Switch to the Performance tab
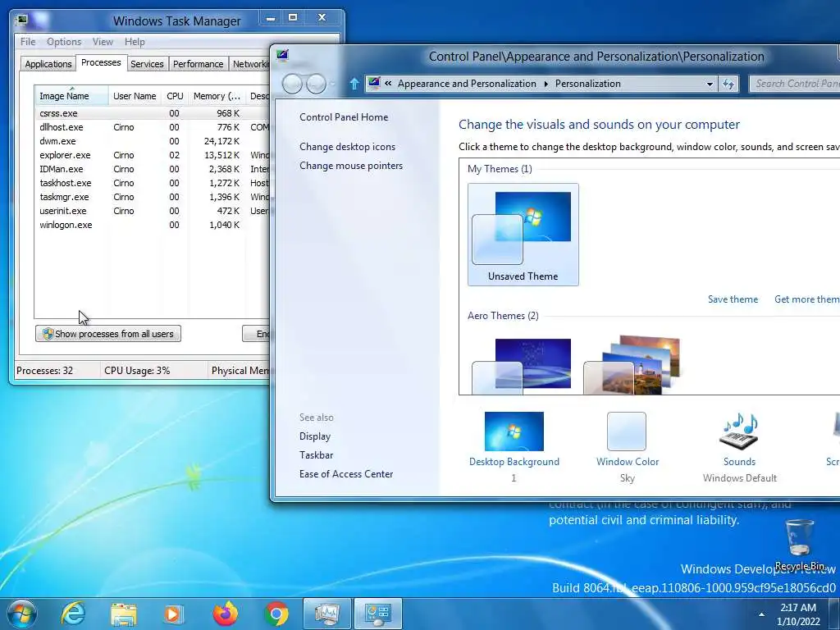Image resolution: width=840 pixels, height=630 pixels. (x=198, y=64)
